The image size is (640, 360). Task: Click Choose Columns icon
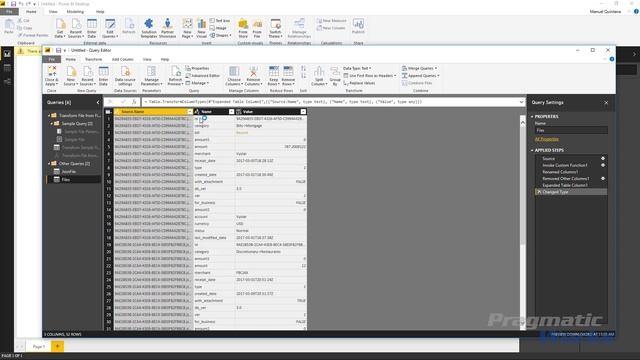pyautogui.click(x=234, y=71)
